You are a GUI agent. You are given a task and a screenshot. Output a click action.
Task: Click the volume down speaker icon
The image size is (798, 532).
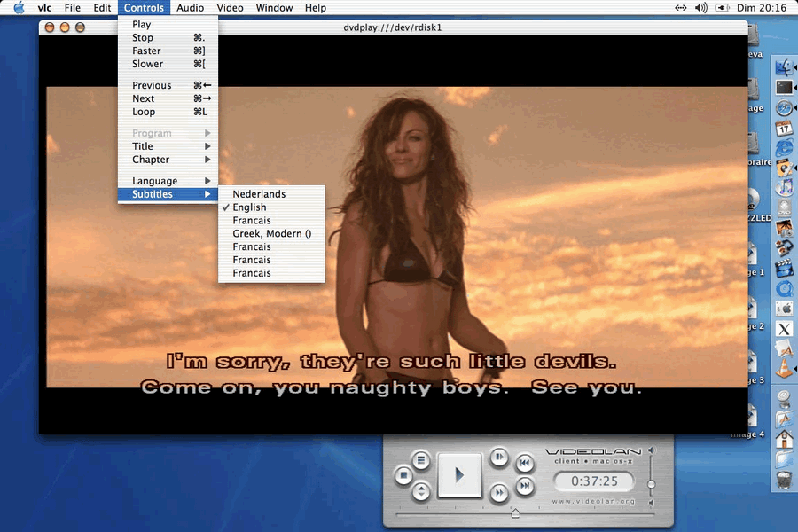(652, 503)
